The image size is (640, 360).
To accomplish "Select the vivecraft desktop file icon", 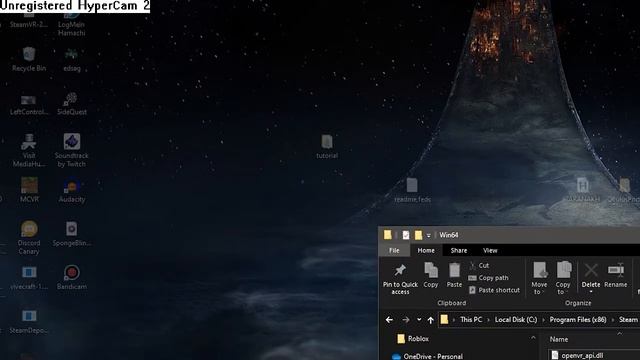I will 29,278.
